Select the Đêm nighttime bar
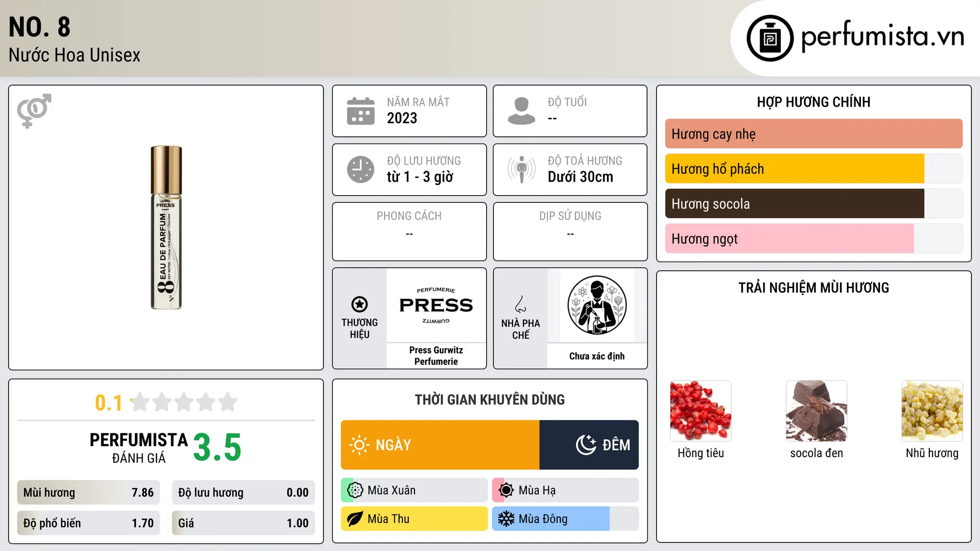The image size is (980, 551). [x=589, y=445]
